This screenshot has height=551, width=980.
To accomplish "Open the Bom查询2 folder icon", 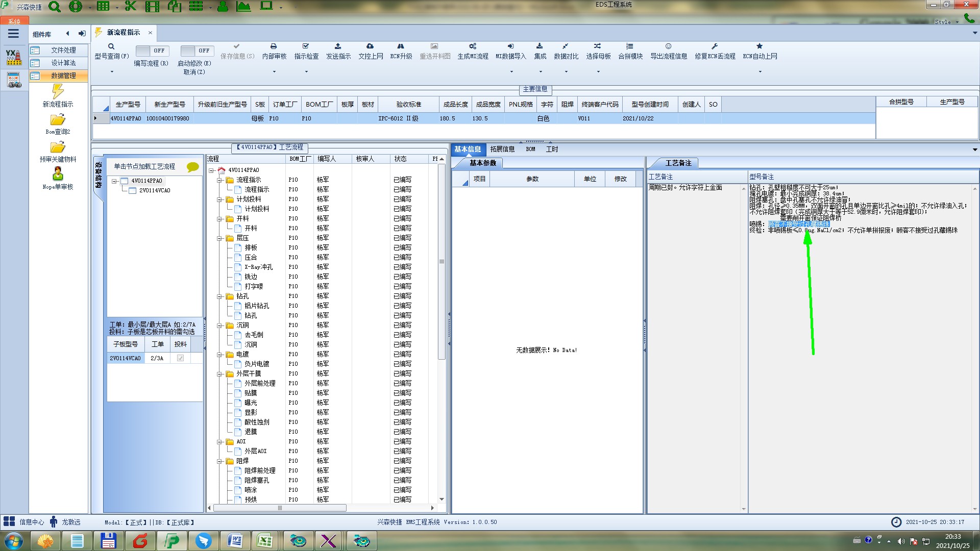I will tap(58, 120).
